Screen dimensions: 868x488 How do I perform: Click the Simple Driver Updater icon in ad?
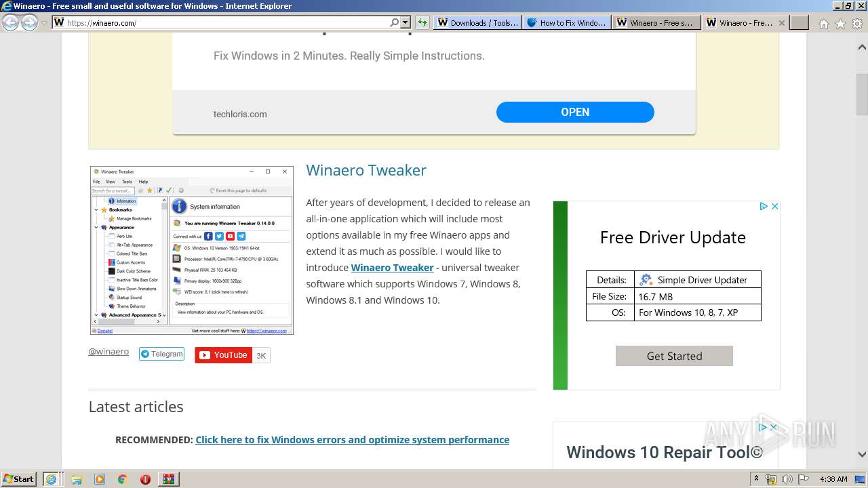(646, 279)
